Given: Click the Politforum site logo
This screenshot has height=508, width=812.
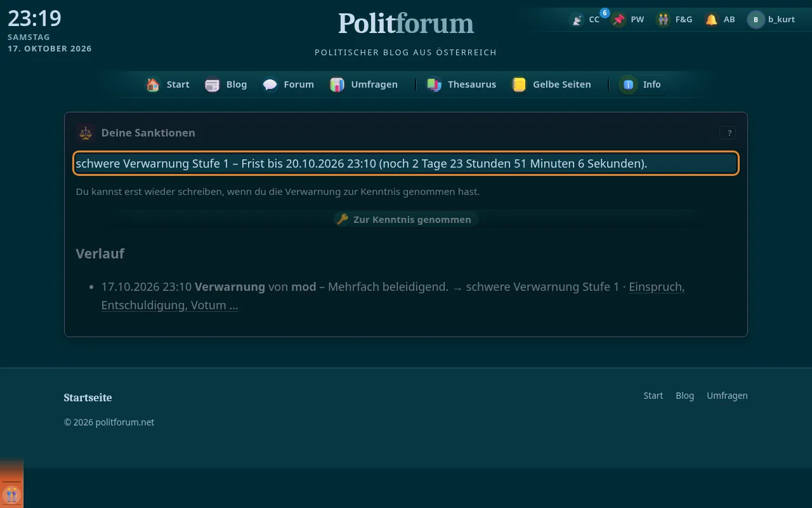Looking at the screenshot, I should click(x=406, y=23).
